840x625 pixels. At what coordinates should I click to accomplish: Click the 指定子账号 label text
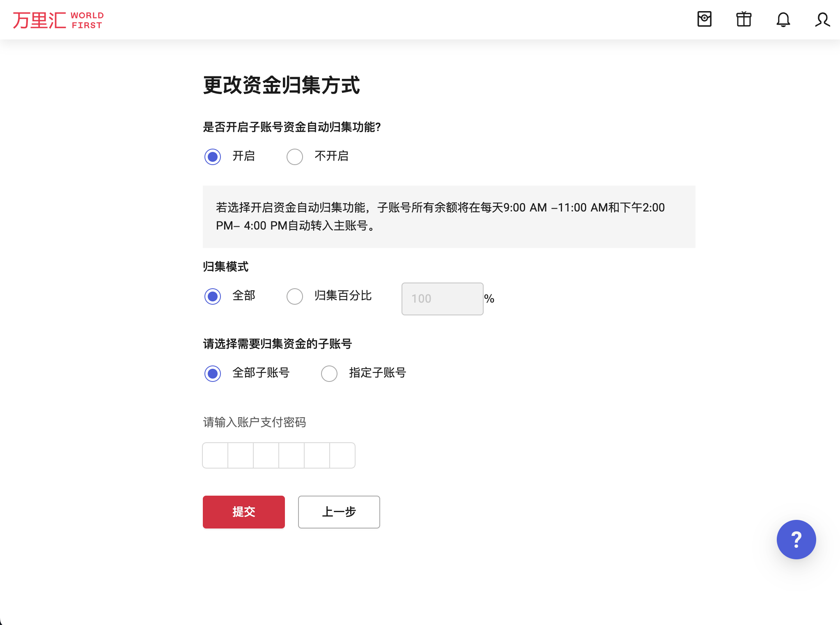[377, 372]
